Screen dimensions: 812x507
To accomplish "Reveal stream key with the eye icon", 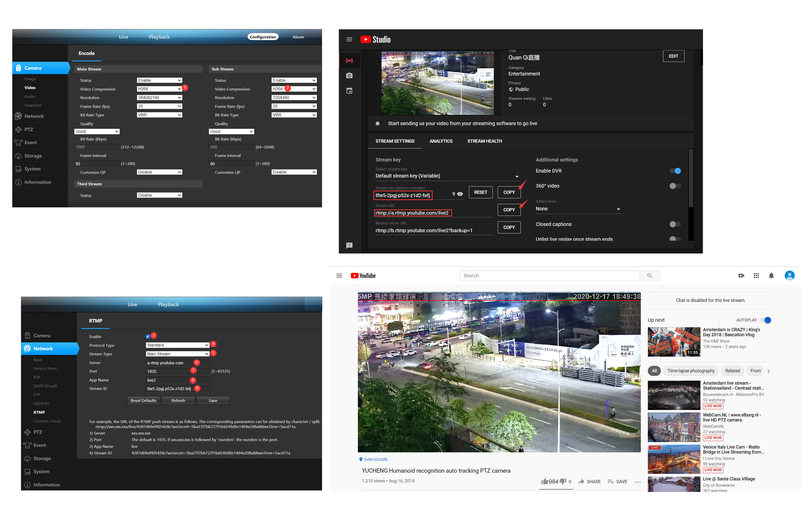I will (x=460, y=194).
